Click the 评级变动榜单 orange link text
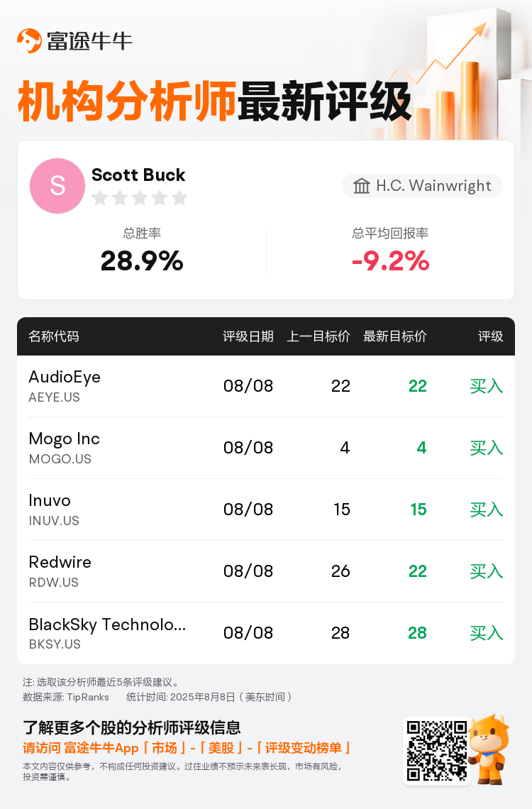 click(x=303, y=748)
